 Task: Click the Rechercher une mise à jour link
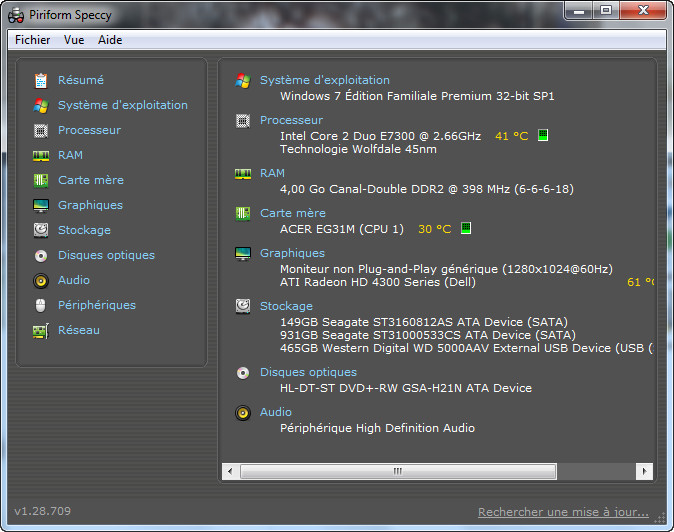tap(562, 512)
